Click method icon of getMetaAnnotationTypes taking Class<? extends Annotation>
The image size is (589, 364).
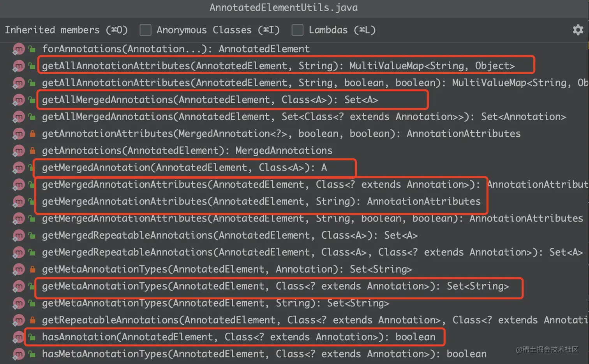tap(19, 286)
